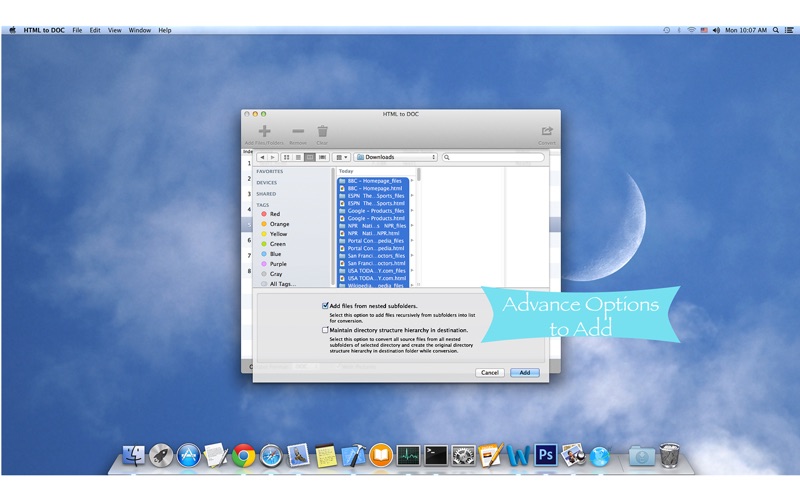Open the Window menu
800x500 pixels.
coord(139,30)
